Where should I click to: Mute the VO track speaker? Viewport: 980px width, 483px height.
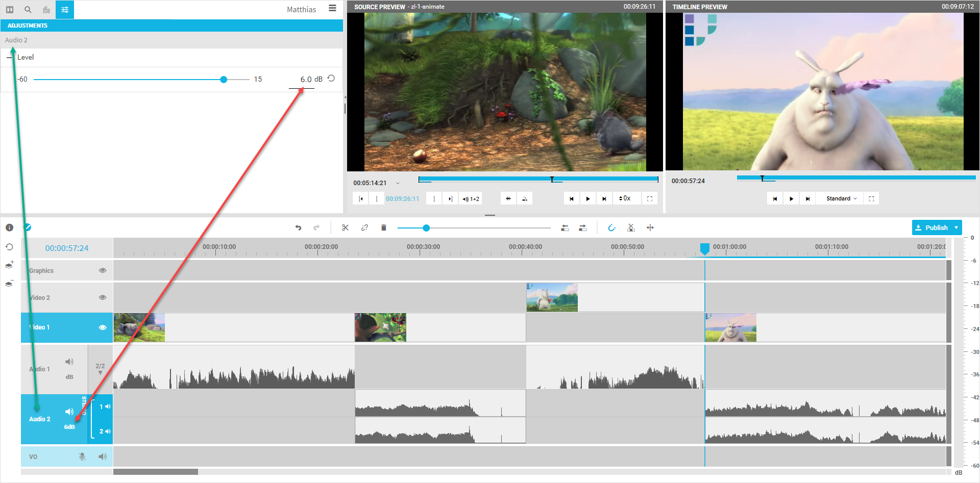coord(103,456)
